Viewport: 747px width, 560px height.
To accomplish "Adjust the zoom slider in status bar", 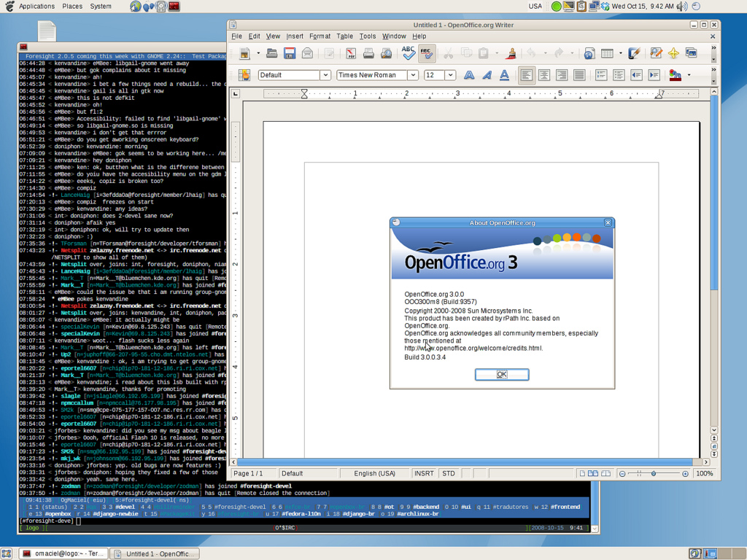I will click(x=654, y=473).
